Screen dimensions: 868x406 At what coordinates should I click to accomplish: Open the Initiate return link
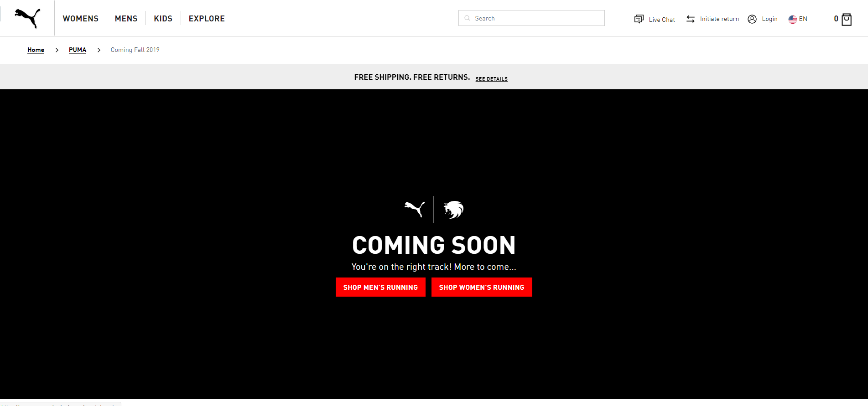point(719,19)
